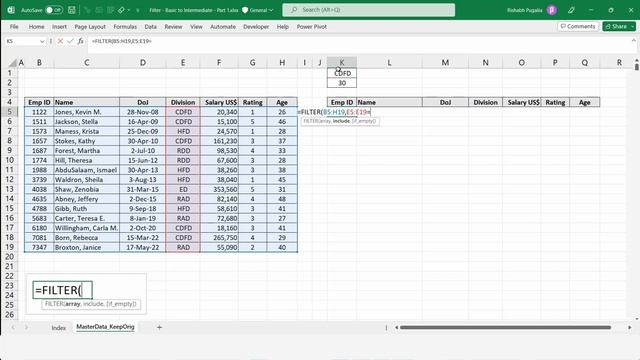Cancel the formula entry with X icon
Viewport: 640px width, 360px height.
tap(60, 41)
